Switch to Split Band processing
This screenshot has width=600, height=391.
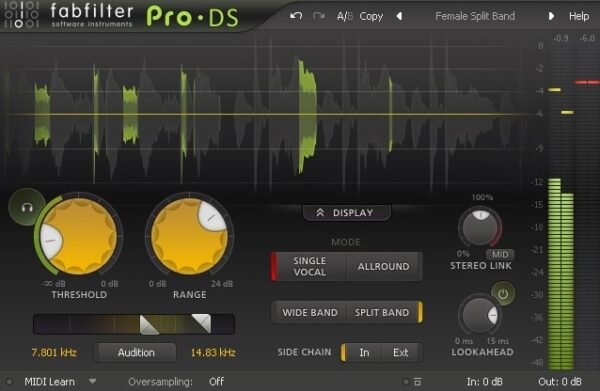(x=385, y=312)
